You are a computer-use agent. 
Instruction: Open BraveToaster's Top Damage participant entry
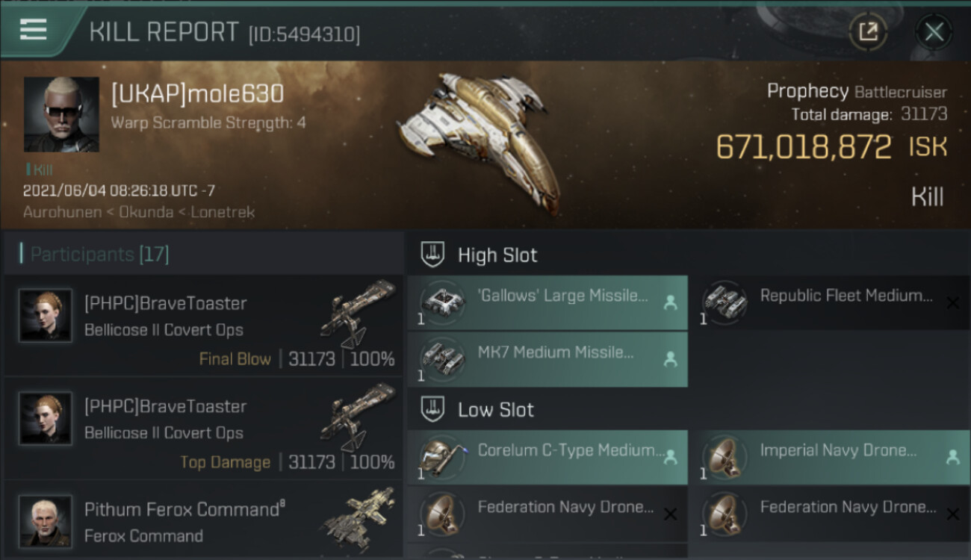203,428
